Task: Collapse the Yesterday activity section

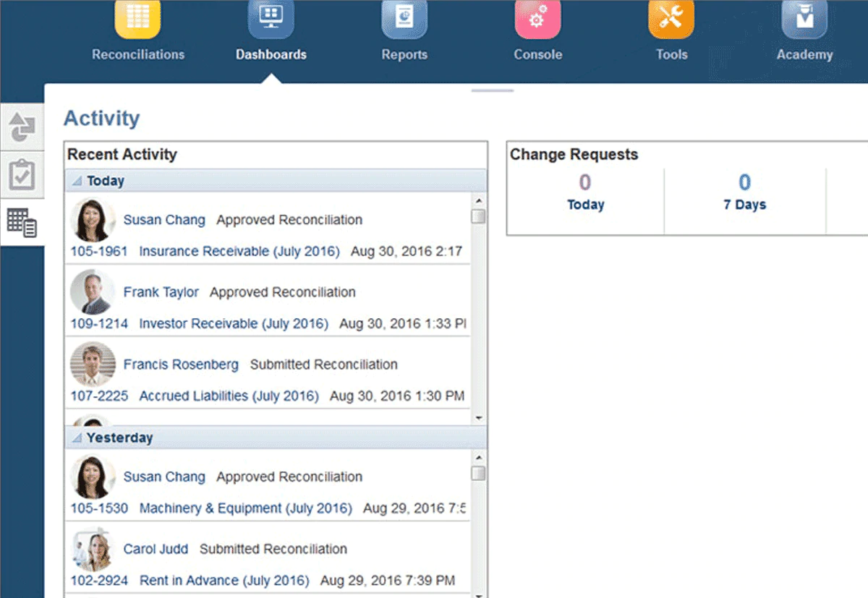Action: pos(77,438)
